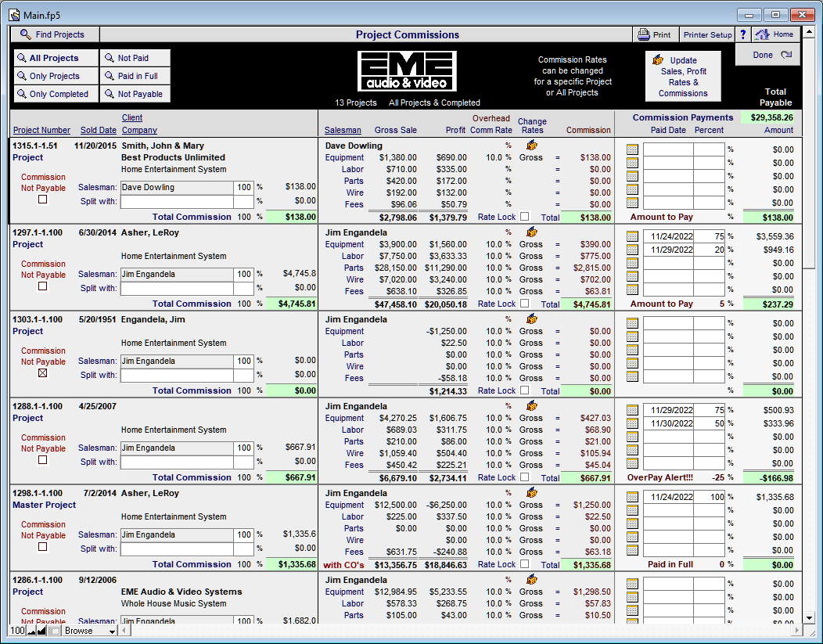823x644 pixels.
Task: Open first payment calendar icon for project 1303.1-1.100
Action: pyautogui.click(x=632, y=323)
